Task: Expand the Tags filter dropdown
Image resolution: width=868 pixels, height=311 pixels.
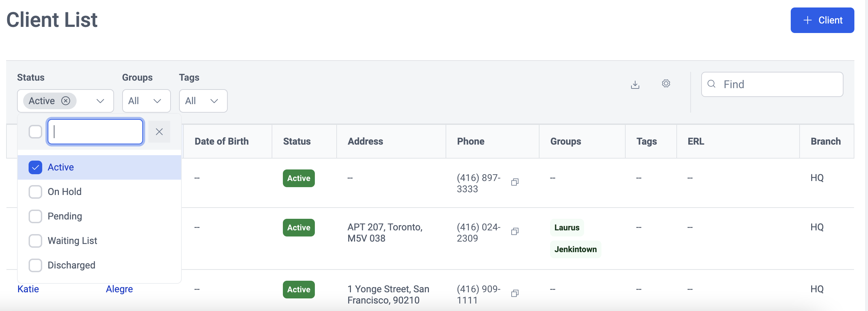Action: (x=203, y=101)
